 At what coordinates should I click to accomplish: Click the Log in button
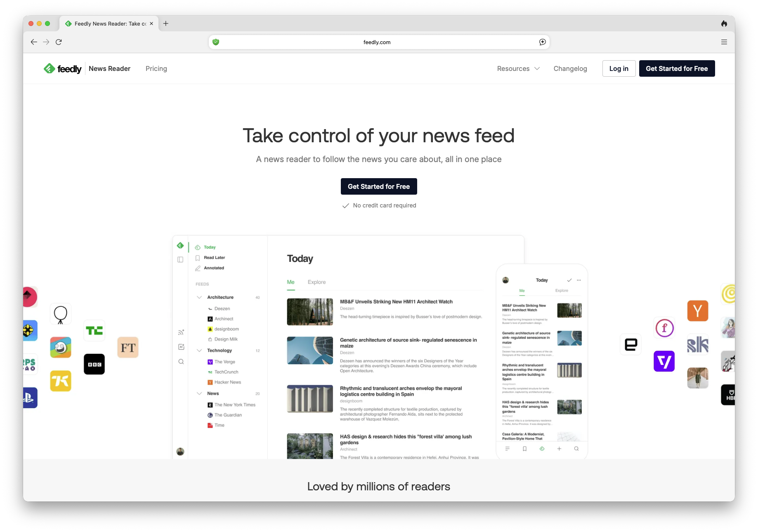point(619,68)
